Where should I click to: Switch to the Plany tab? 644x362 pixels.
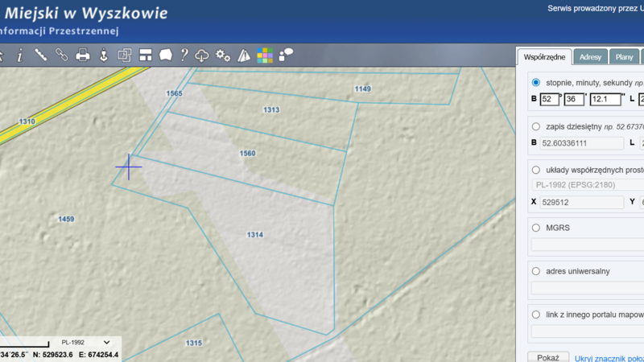pyautogui.click(x=624, y=57)
